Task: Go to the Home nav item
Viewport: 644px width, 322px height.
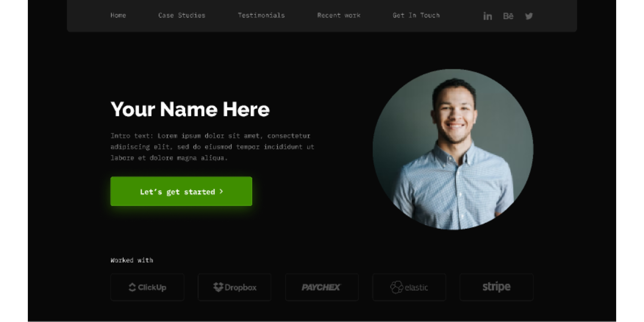Action: coord(118,15)
